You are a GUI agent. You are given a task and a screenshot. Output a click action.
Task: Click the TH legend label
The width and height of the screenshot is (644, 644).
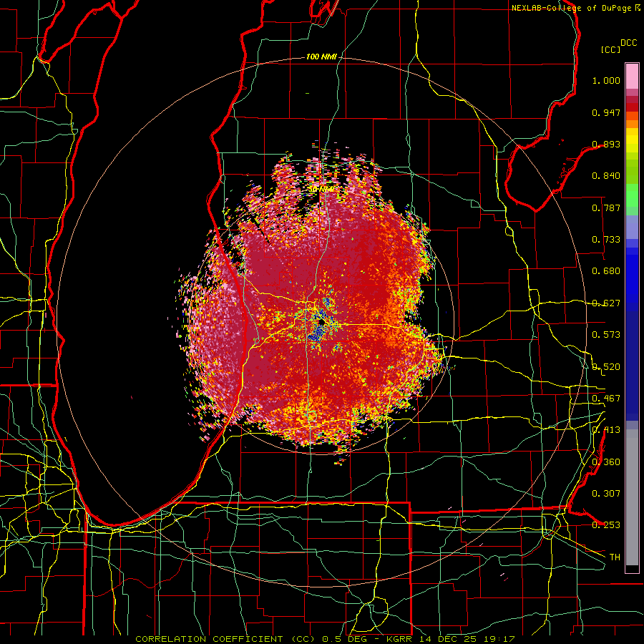coord(615,557)
